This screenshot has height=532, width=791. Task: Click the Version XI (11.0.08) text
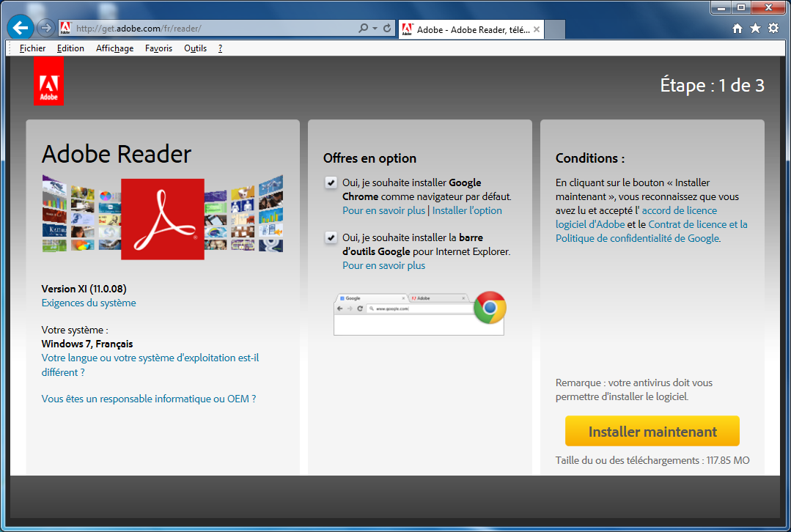click(x=84, y=289)
